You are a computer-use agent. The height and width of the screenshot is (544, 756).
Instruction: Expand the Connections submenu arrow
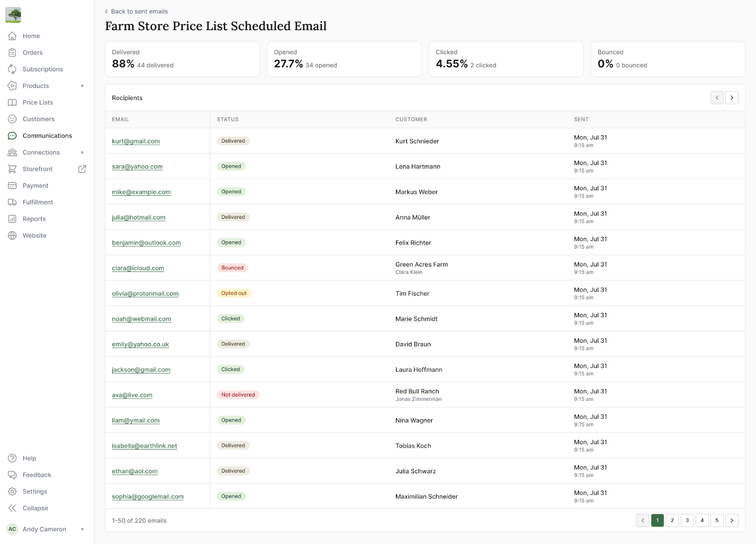click(x=82, y=152)
